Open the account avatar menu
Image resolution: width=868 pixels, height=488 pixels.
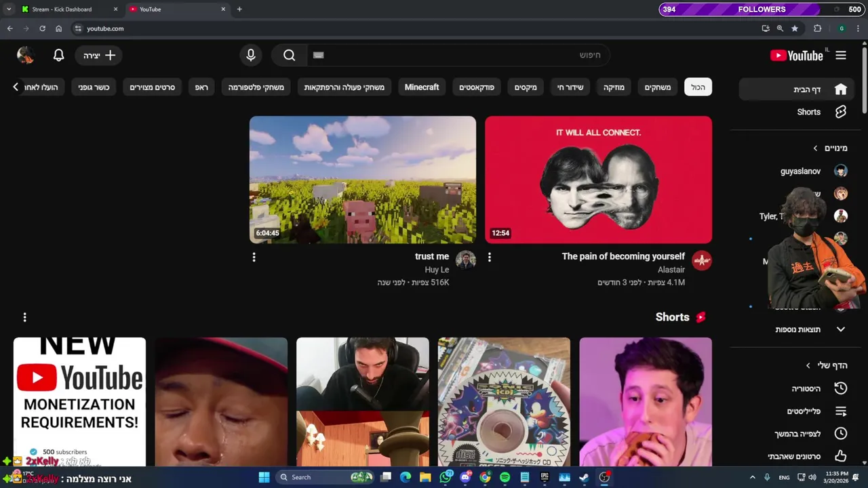[26, 56]
